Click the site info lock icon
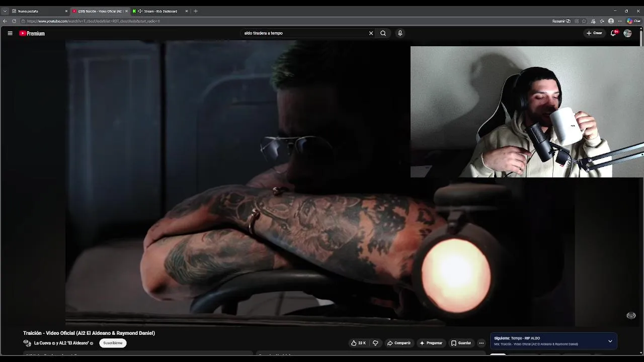 pos(23,21)
